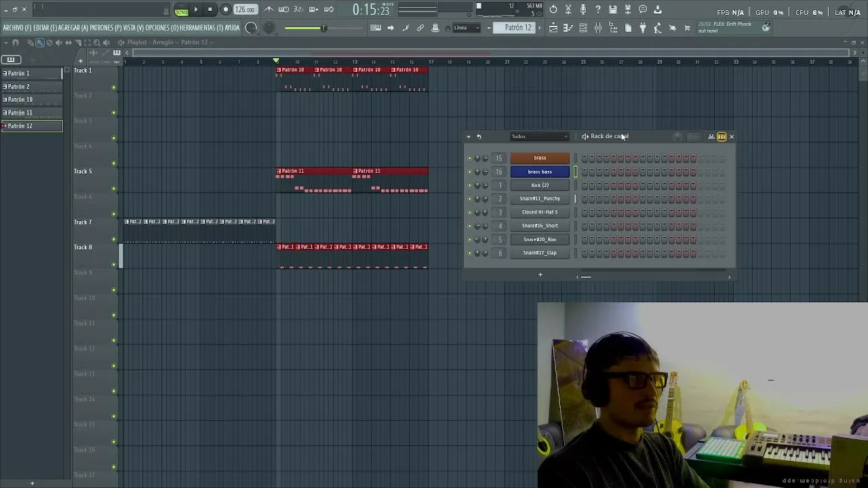The image size is (868, 488).
Task: Open the AGREGAR menu
Action: tap(73, 28)
